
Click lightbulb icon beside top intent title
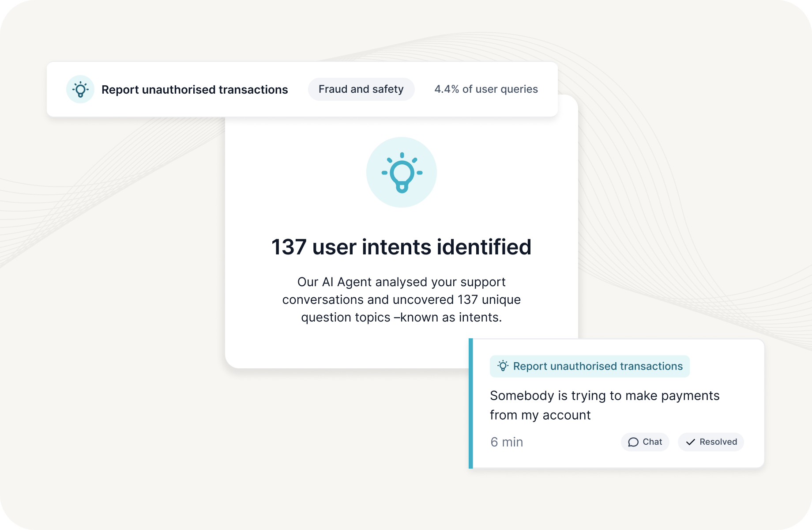tap(80, 89)
